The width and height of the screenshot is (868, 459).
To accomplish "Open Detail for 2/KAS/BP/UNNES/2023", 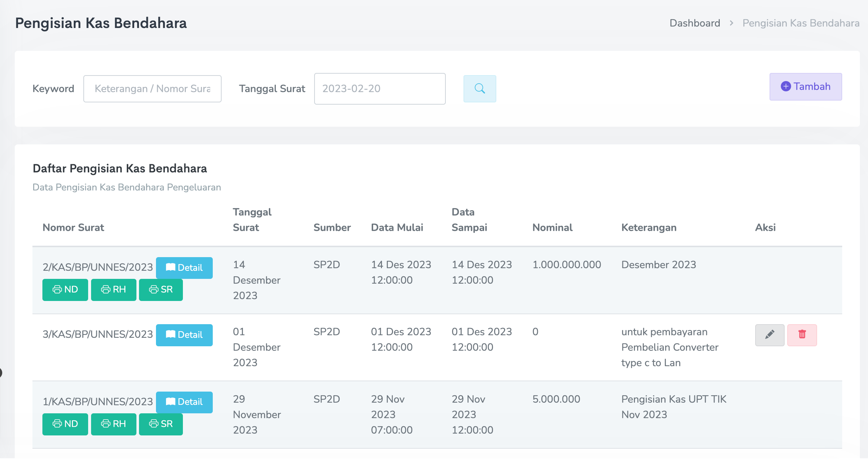I will (184, 268).
